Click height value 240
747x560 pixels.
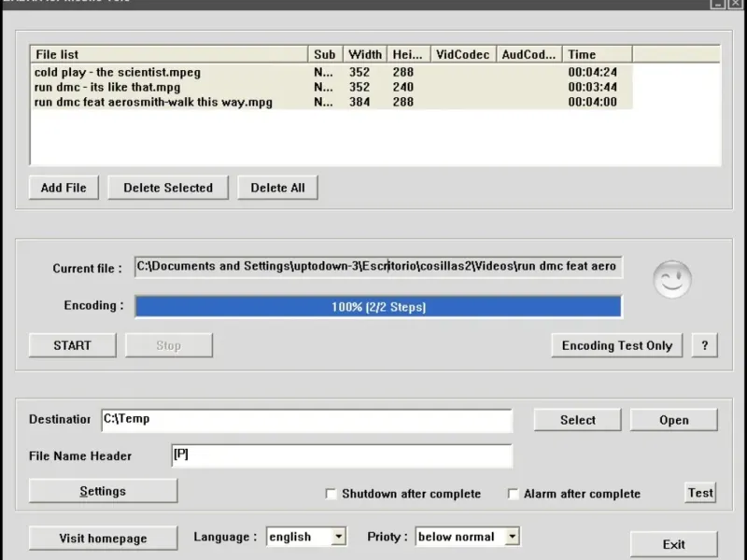pos(403,87)
